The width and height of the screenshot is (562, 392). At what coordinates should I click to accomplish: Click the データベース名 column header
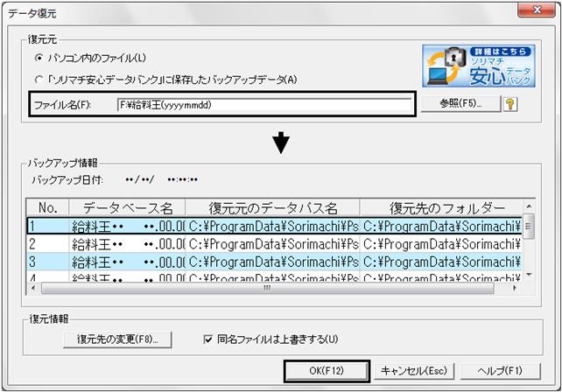click(x=127, y=208)
